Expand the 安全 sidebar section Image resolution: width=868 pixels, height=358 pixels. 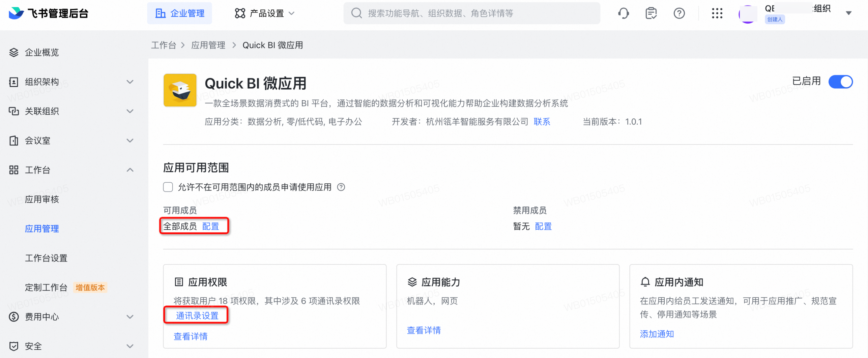coord(130,346)
